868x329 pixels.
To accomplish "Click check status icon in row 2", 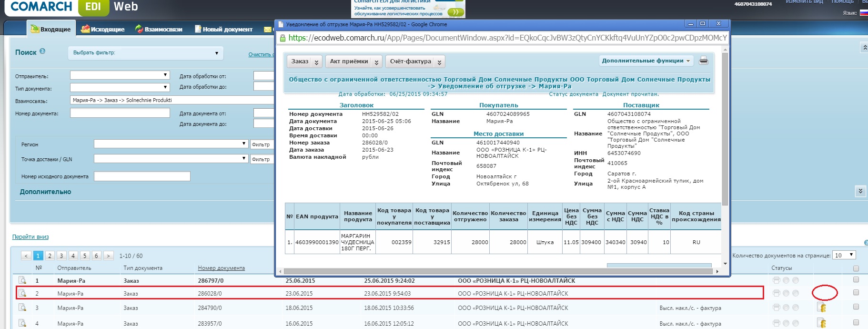I will (x=796, y=293).
